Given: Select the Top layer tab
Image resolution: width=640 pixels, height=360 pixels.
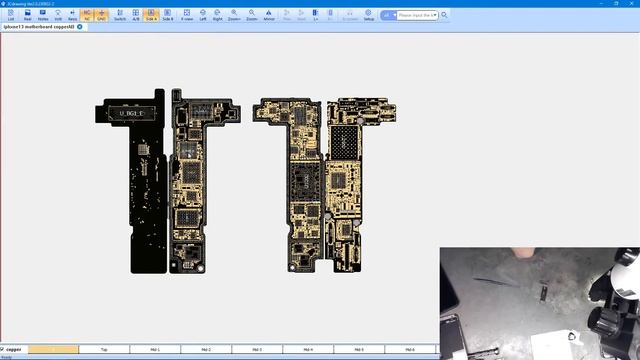Looking at the screenshot, I should [x=104, y=349].
